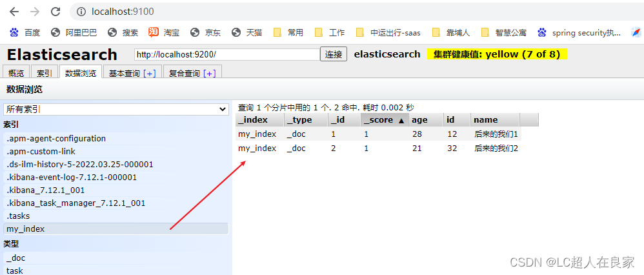Reload the page with the refresh icon

(55, 12)
